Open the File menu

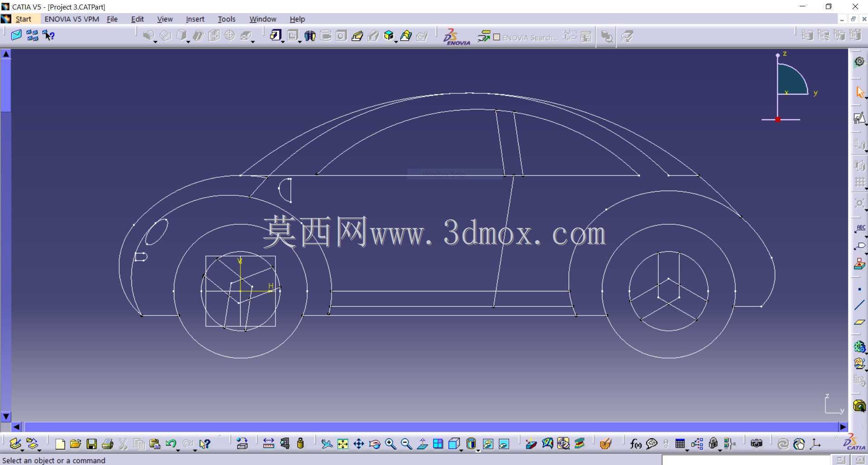click(112, 19)
